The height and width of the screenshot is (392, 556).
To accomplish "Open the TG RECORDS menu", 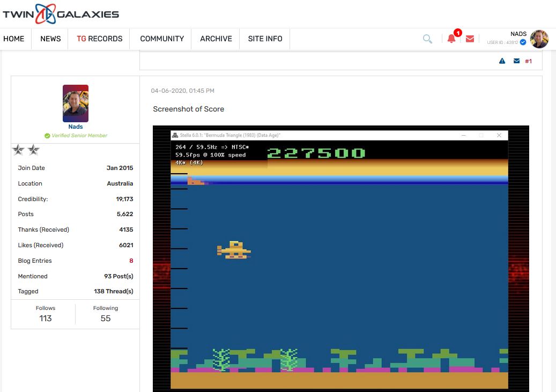I will click(x=99, y=39).
